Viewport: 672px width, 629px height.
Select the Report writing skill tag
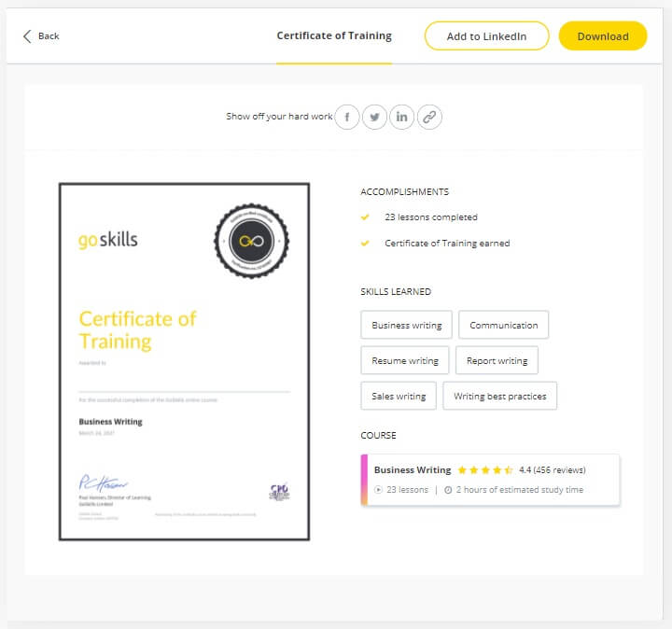(497, 361)
